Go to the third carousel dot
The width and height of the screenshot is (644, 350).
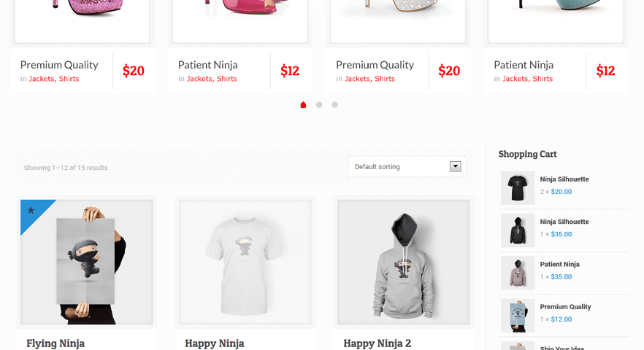tap(335, 105)
